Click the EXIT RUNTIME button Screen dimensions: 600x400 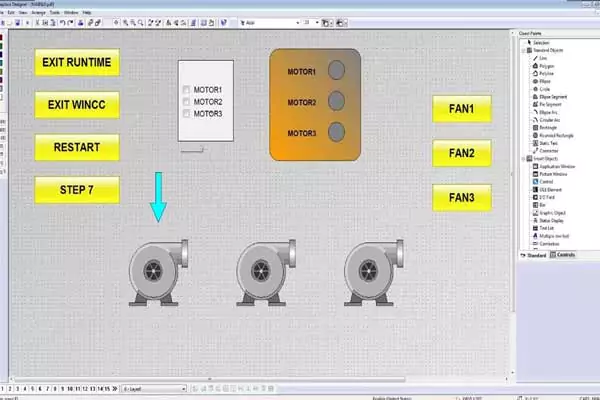point(77,62)
